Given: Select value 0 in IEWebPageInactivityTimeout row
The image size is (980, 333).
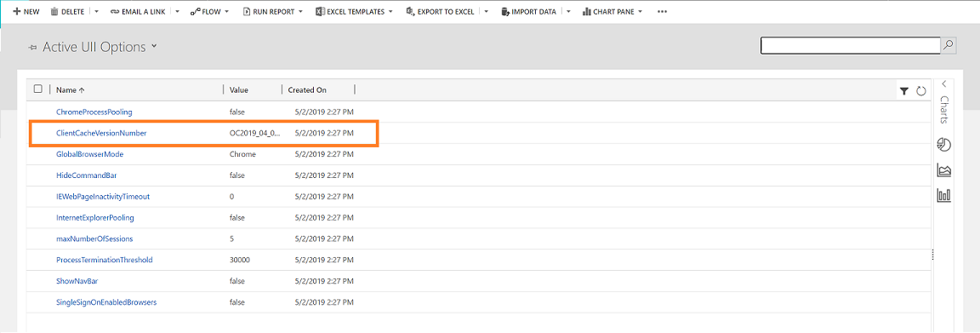Looking at the screenshot, I should (x=232, y=197).
